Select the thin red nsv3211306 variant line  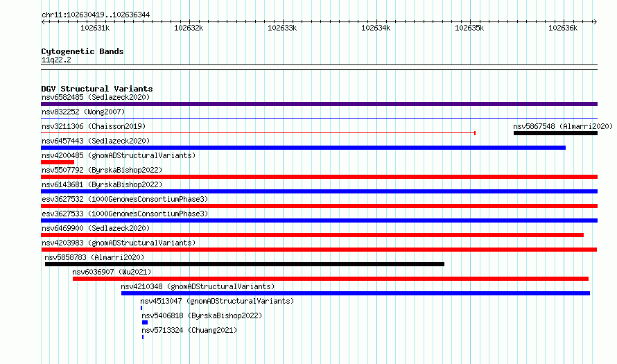click(x=258, y=133)
